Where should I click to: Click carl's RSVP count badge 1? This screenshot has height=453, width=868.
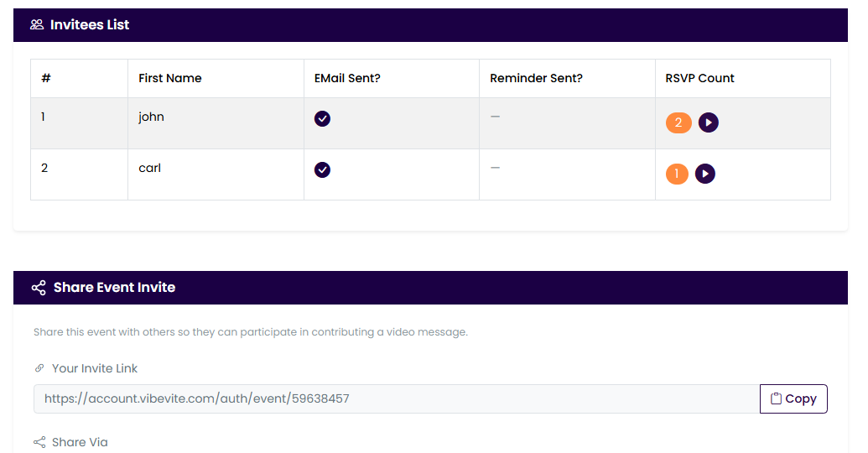point(677,174)
